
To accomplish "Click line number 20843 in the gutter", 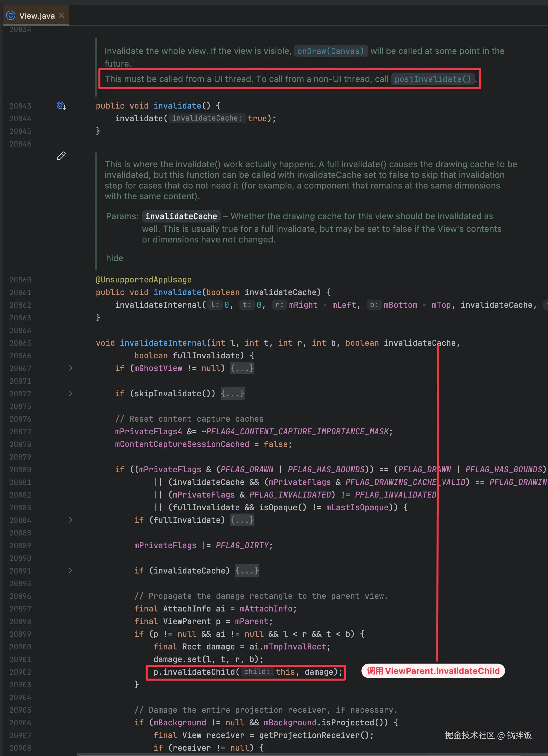I will pyautogui.click(x=20, y=106).
